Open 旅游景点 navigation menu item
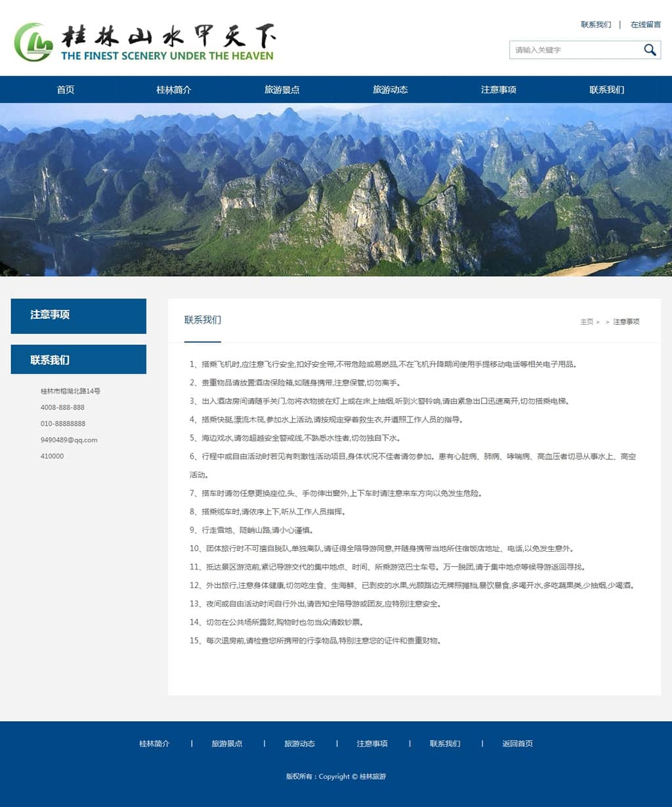The width and height of the screenshot is (672, 807). point(282,90)
